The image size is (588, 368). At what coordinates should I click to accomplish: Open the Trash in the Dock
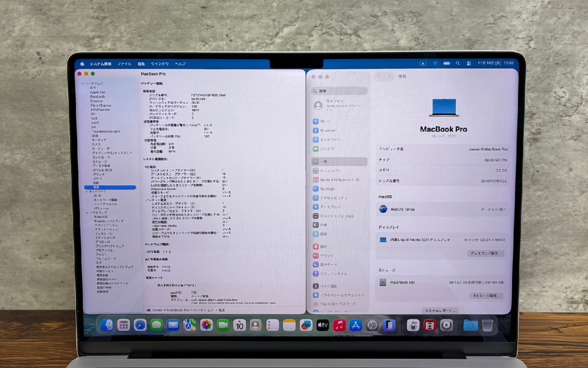(487, 325)
